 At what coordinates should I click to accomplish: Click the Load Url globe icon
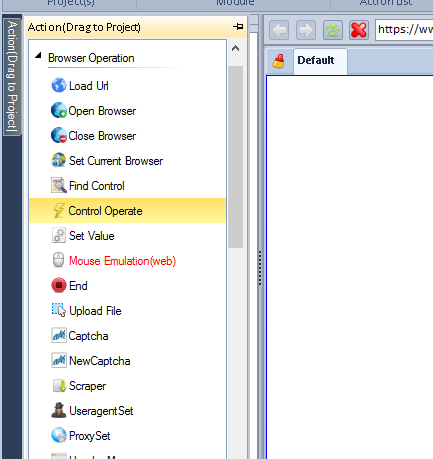(59, 85)
